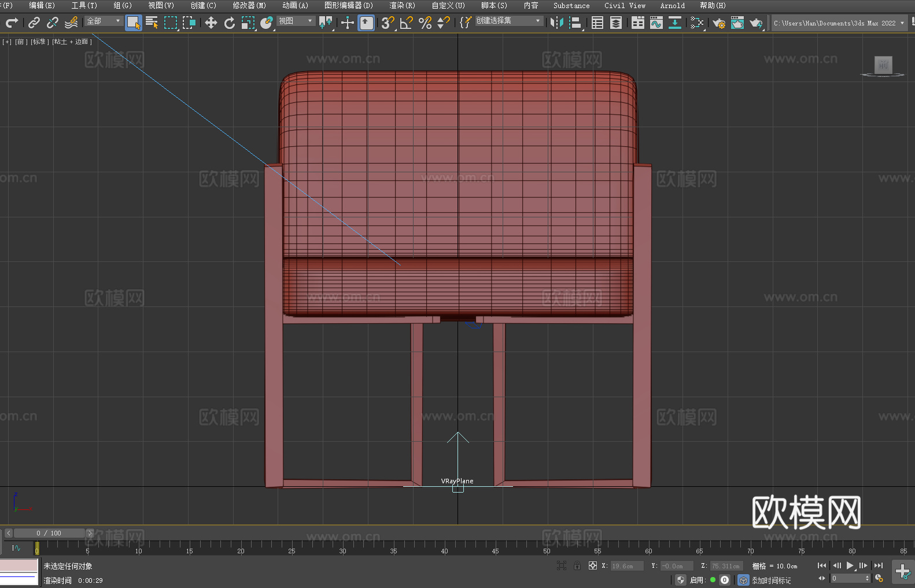Toggle the selection lock icon
915x588 pixels.
577,565
